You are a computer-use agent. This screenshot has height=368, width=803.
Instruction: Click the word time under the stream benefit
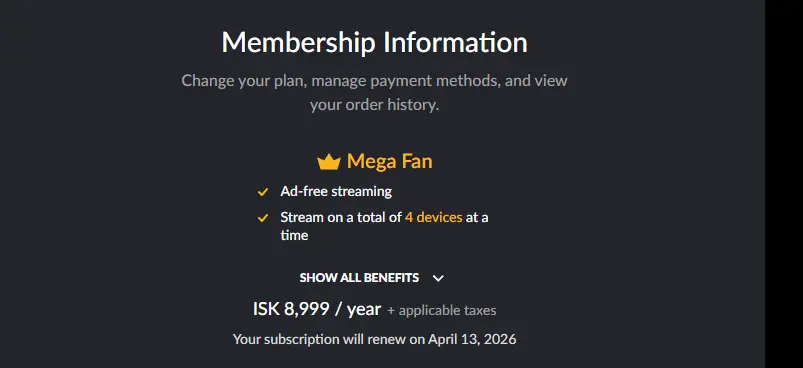click(x=294, y=235)
